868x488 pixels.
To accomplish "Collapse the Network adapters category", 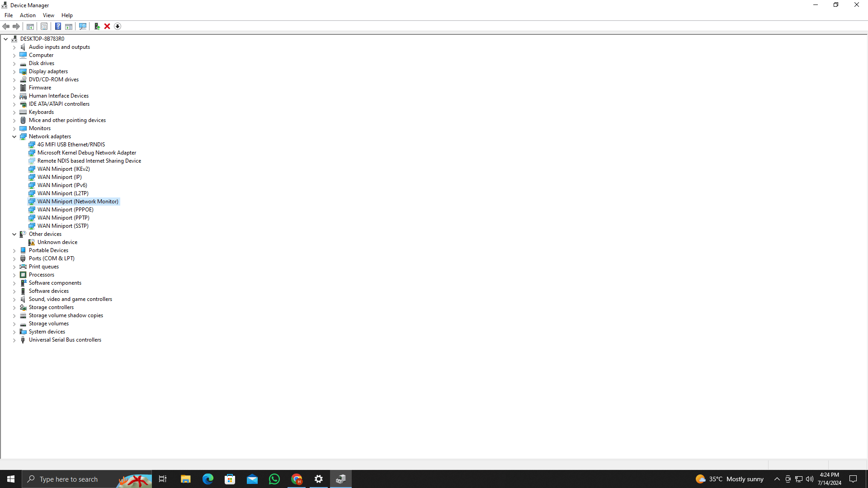I will [14, 136].
